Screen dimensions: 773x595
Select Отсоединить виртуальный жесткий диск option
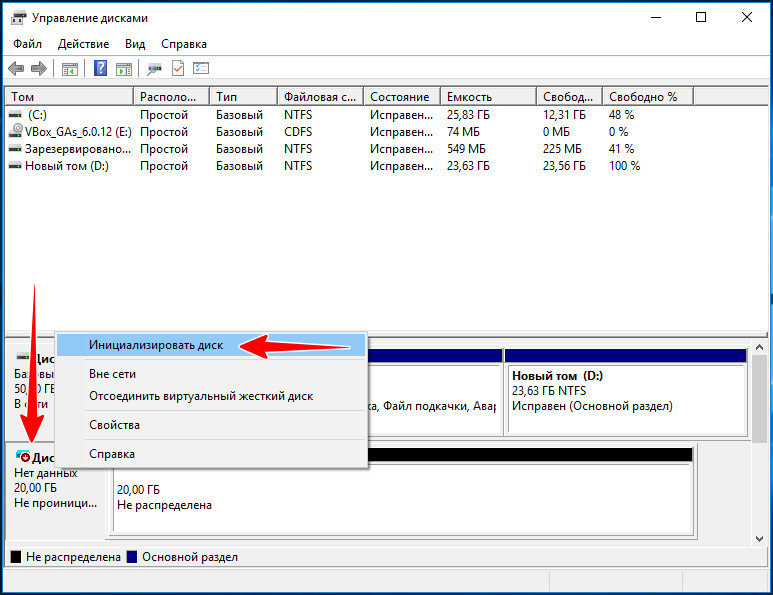pos(200,396)
